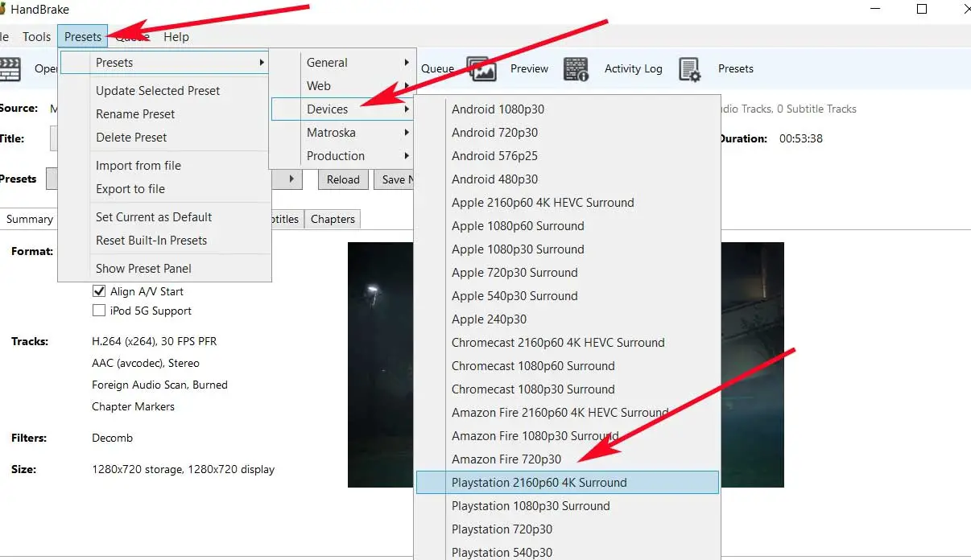
Task: Select Android 576p25 preset
Action: pos(567,156)
